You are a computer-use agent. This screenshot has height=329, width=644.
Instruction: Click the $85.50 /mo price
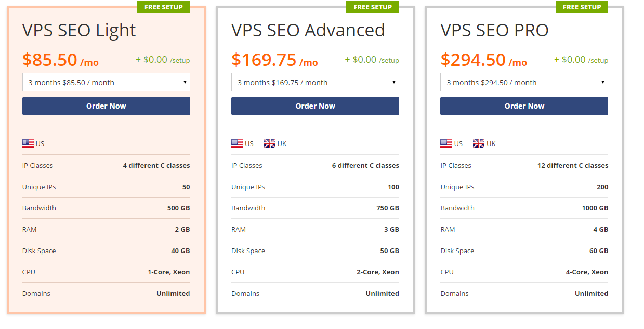click(60, 60)
